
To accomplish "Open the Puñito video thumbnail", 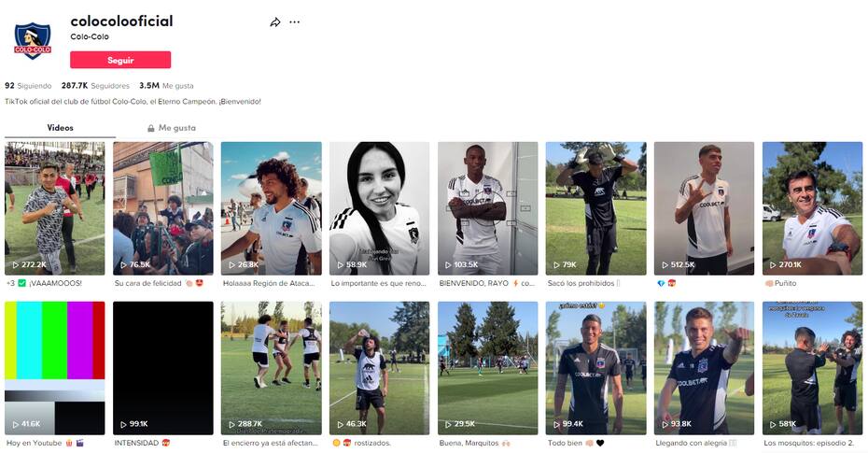I will tap(812, 209).
